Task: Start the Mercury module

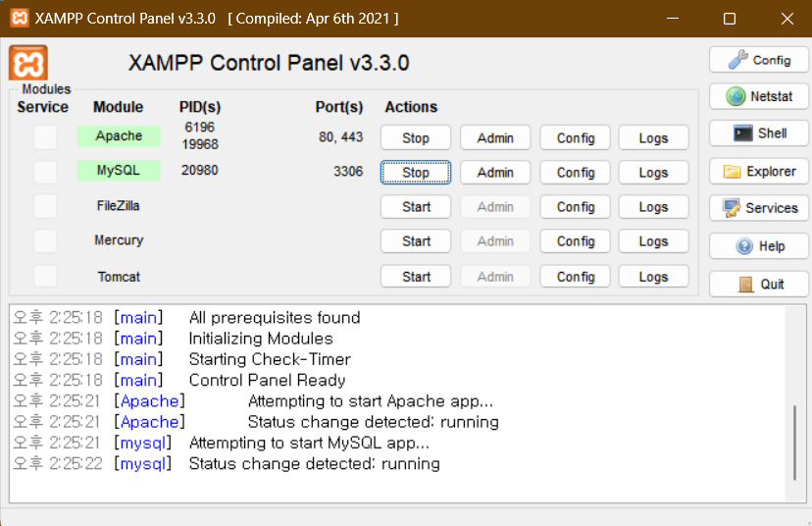Action: [416, 241]
